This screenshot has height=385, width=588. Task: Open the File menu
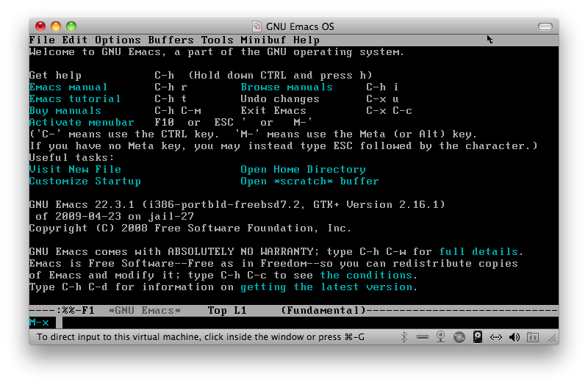[x=42, y=40]
